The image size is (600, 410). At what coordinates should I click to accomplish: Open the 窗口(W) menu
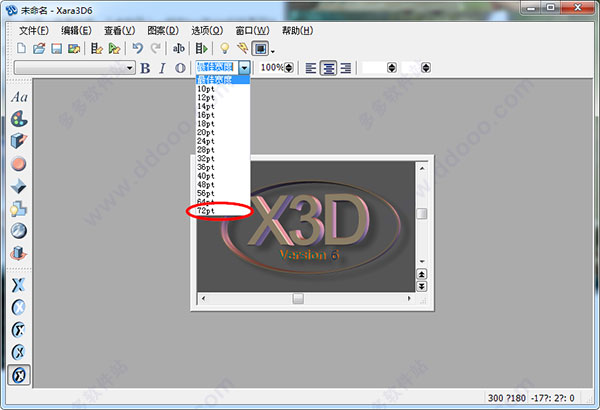click(x=252, y=31)
